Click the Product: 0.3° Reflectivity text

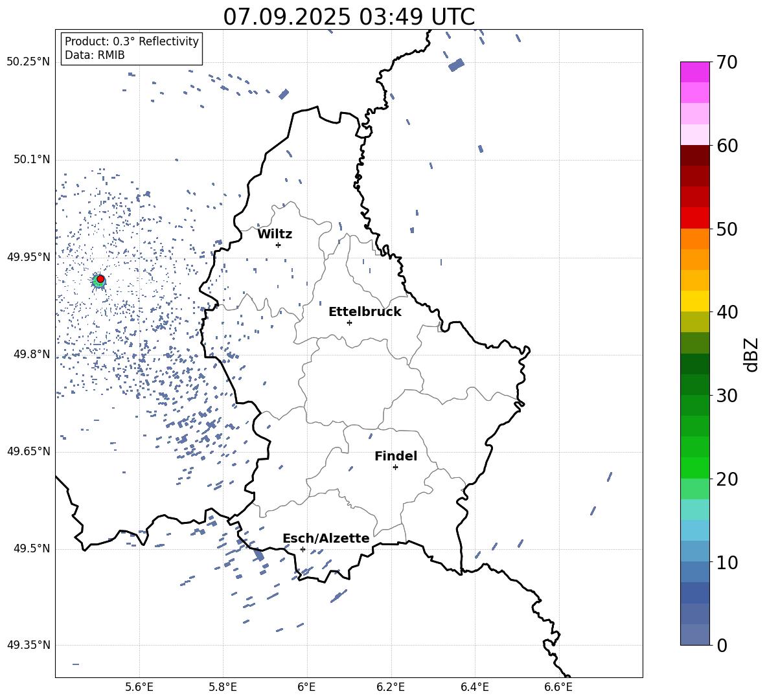click(x=132, y=41)
